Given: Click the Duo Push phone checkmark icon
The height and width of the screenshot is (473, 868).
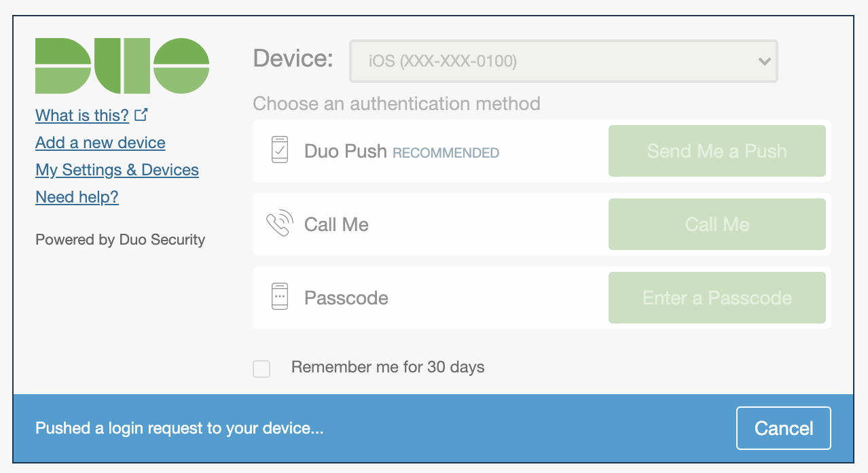Looking at the screenshot, I should (x=280, y=150).
